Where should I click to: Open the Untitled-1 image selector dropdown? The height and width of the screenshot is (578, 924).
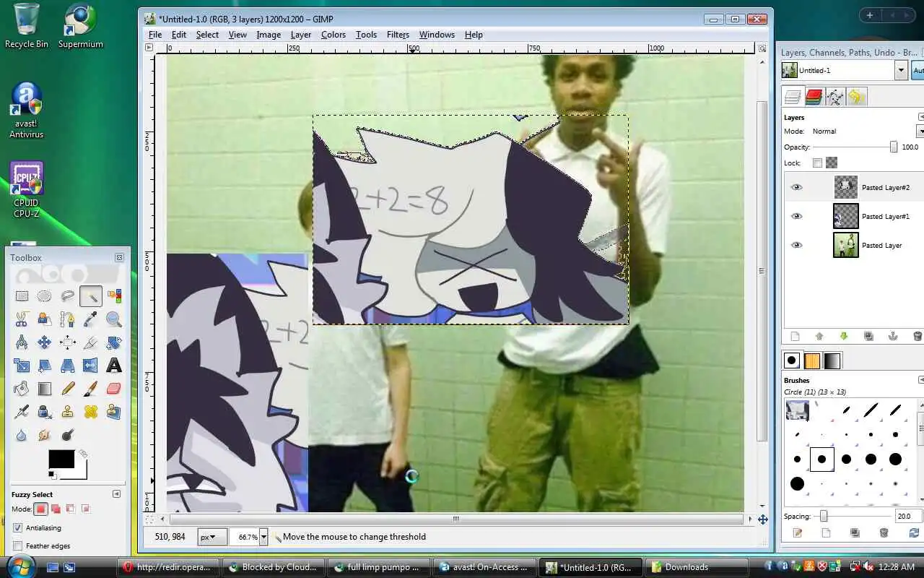pyautogui.click(x=901, y=70)
